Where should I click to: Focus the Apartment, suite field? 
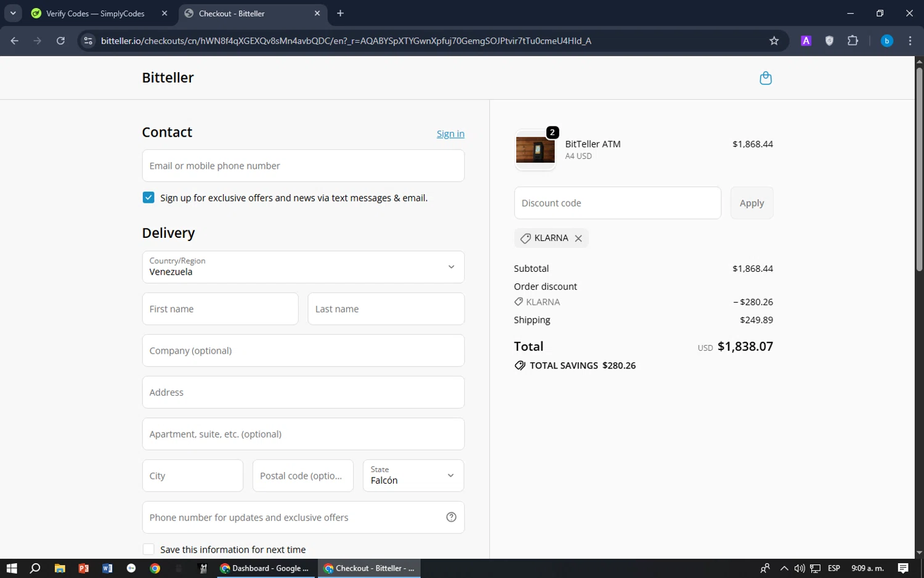[303, 434]
